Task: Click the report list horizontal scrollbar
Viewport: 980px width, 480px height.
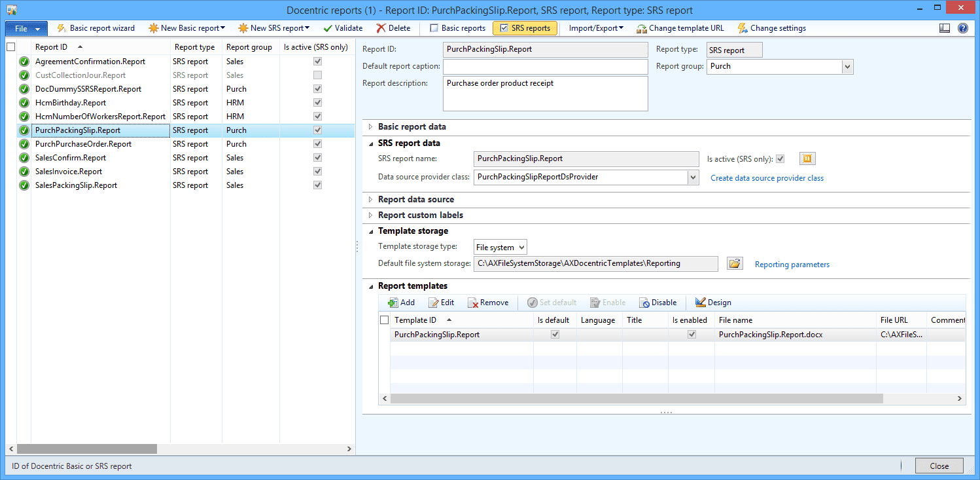Action: tap(87, 449)
